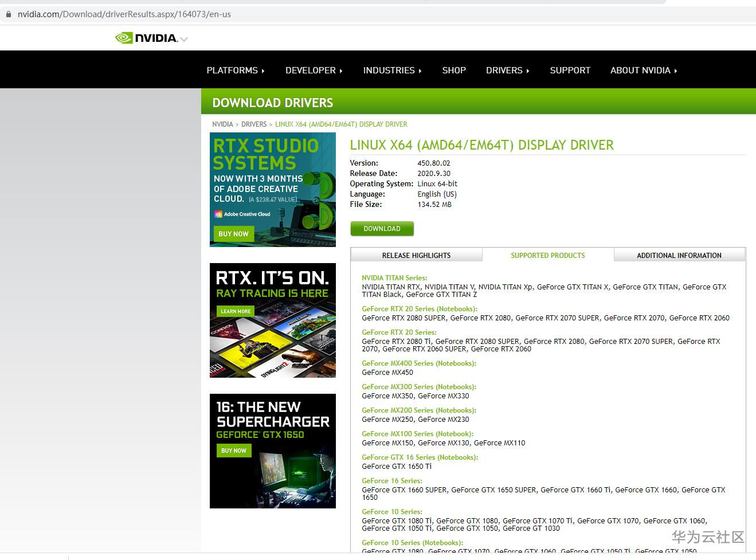
Task: Click the release date 2020.9.30
Action: point(434,174)
